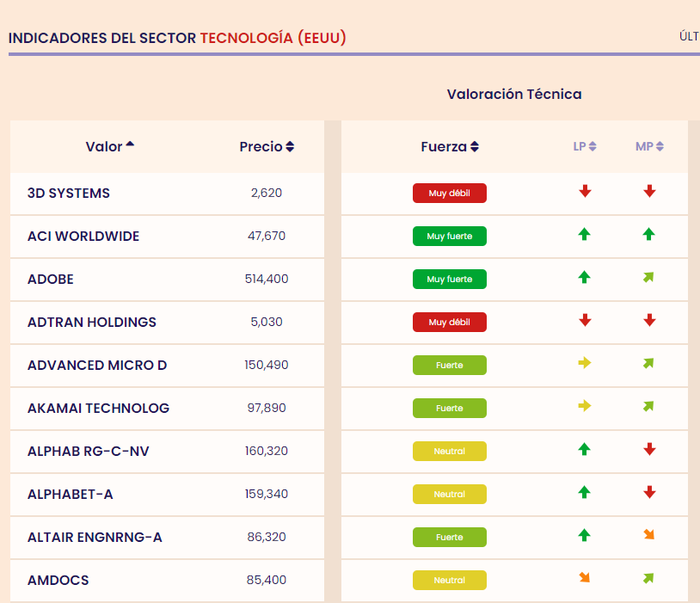This screenshot has width=700, height=603.
Task: Click AKAMAI TECHNOLOG yellow LP right arrow
Action: point(585,406)
